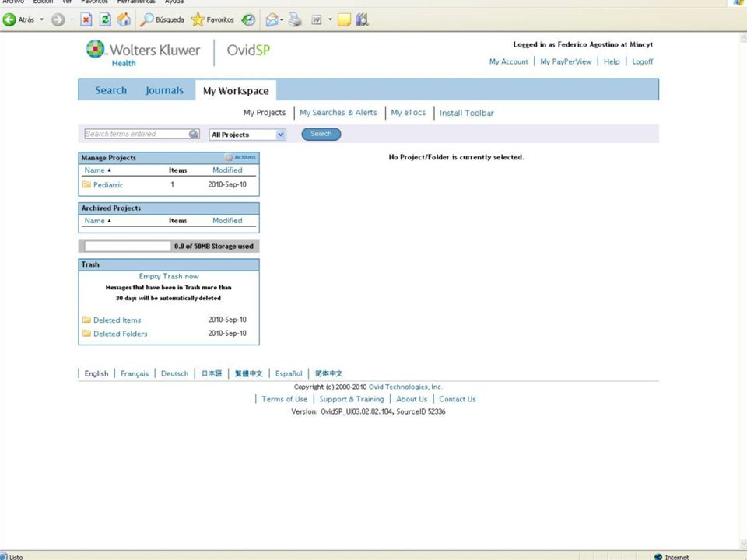The width and height of the screenshot is (747, 560).
Task: Open the browser History icon
Action: point(248,19)
